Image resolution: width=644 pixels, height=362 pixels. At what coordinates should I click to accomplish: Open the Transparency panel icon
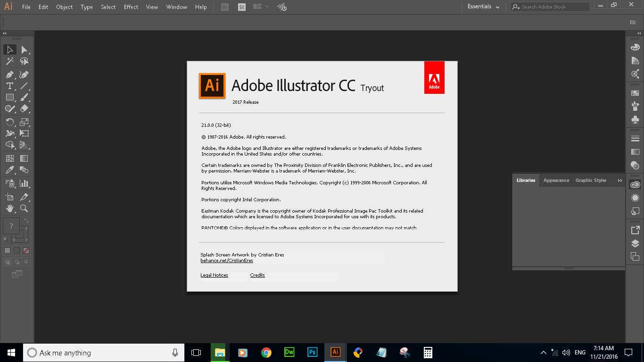635,165
